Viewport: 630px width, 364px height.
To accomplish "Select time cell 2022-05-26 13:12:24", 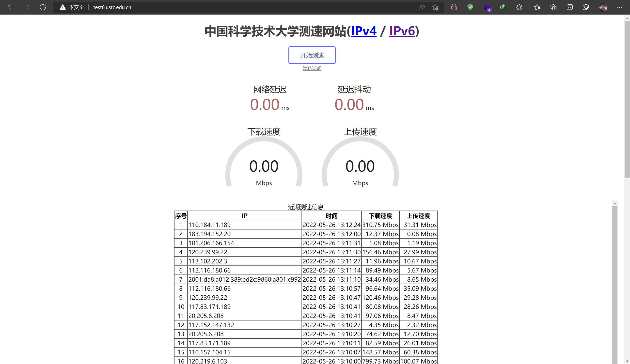I will tap(331, 225).
